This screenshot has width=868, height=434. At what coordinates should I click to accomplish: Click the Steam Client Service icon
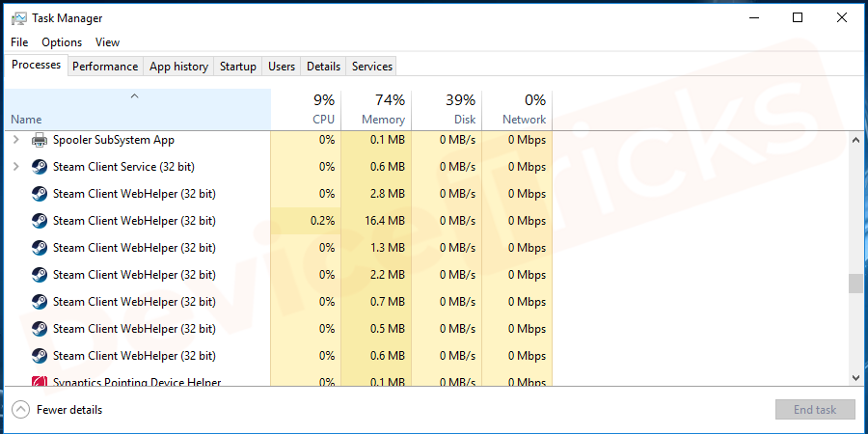40,167
